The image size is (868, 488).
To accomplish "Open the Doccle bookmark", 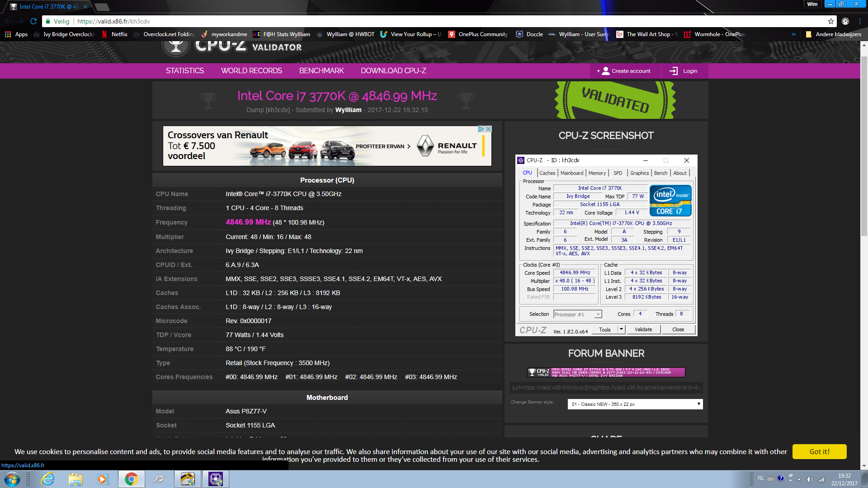I will (x=529, y=34).
